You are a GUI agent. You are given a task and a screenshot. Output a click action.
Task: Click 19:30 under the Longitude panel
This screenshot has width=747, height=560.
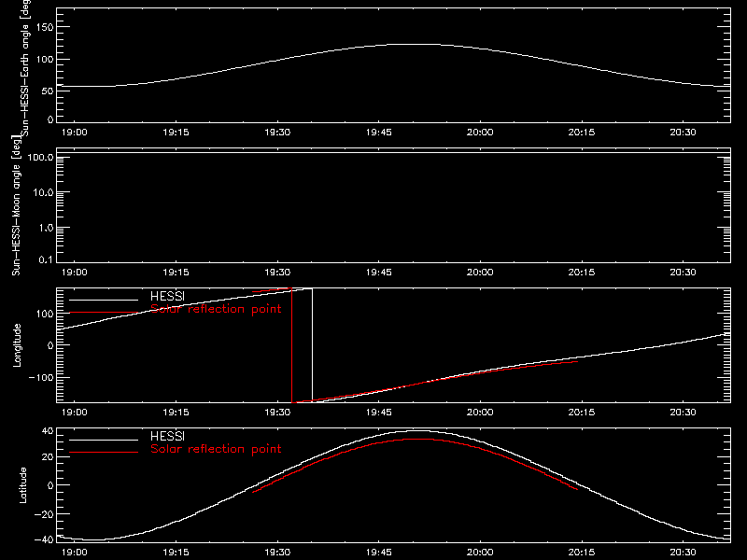(277, 413)
